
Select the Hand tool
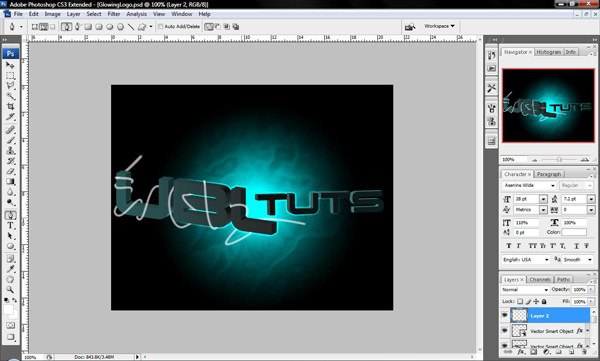(10, 279)
